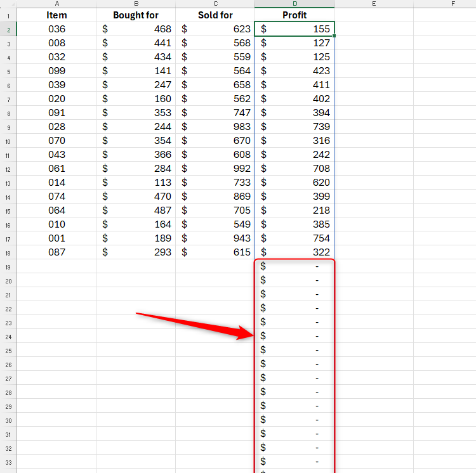Click the profit cell showing 754
The height and width of the screenshot is (473, 476).
click(294, 238)
